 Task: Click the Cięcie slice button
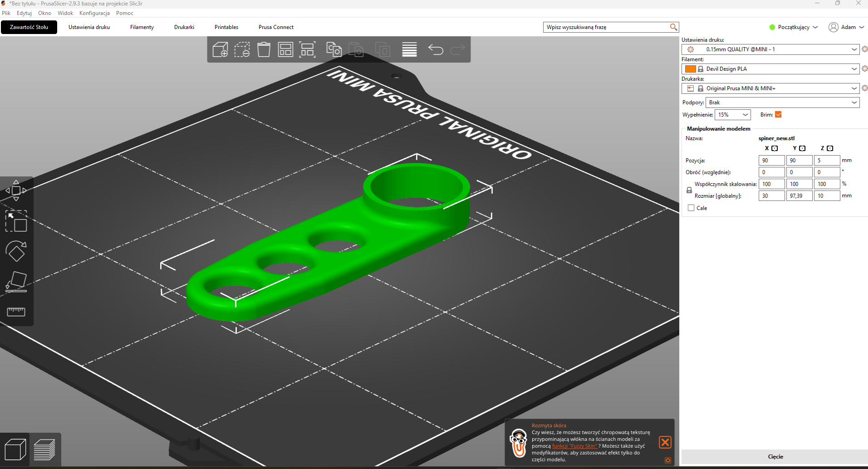pyautogui.click(x=775, y=457)
